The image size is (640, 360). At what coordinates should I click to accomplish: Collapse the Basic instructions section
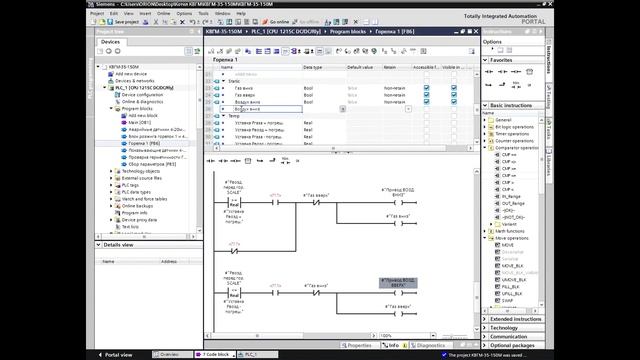tap(485, 105)
